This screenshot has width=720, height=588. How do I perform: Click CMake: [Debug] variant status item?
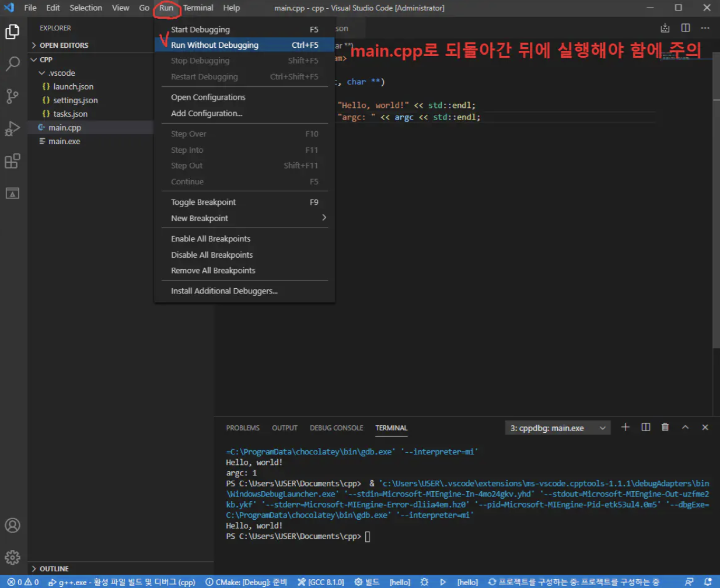[x=246, y=582]
